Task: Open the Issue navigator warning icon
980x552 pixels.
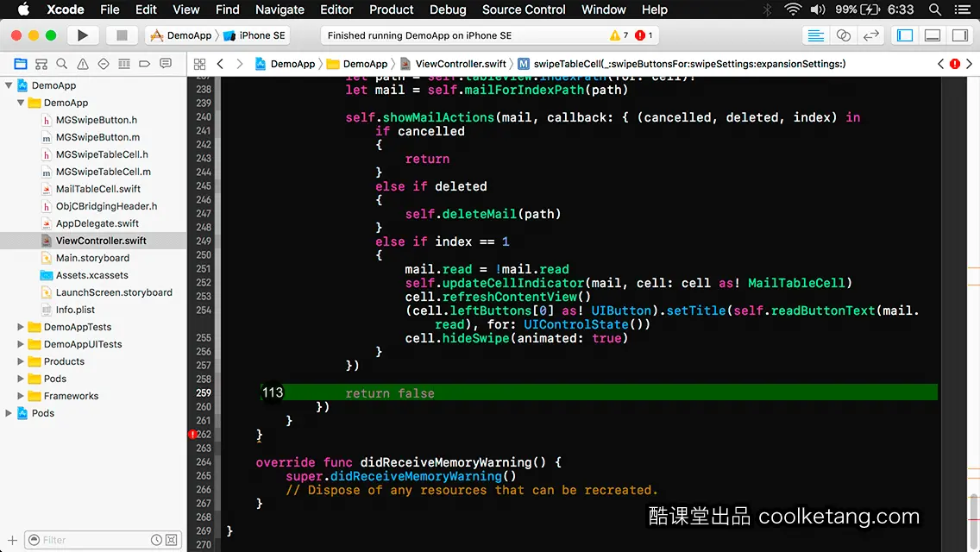Action: tap(83, 64)
